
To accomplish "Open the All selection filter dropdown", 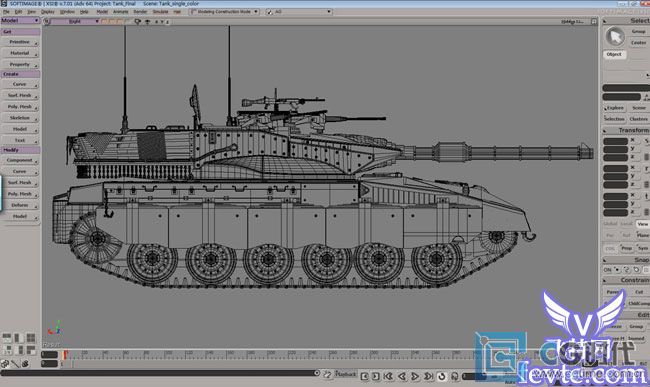I will click(298, 12).
